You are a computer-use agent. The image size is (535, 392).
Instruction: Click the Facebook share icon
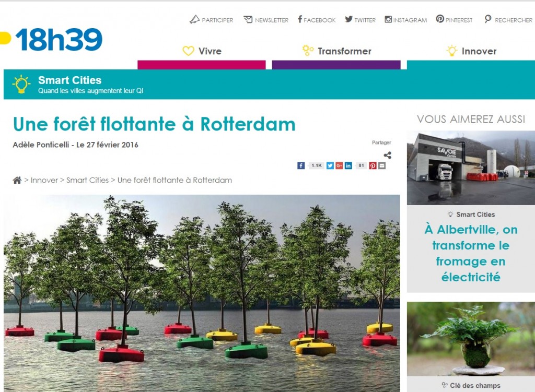coord(300,165)
